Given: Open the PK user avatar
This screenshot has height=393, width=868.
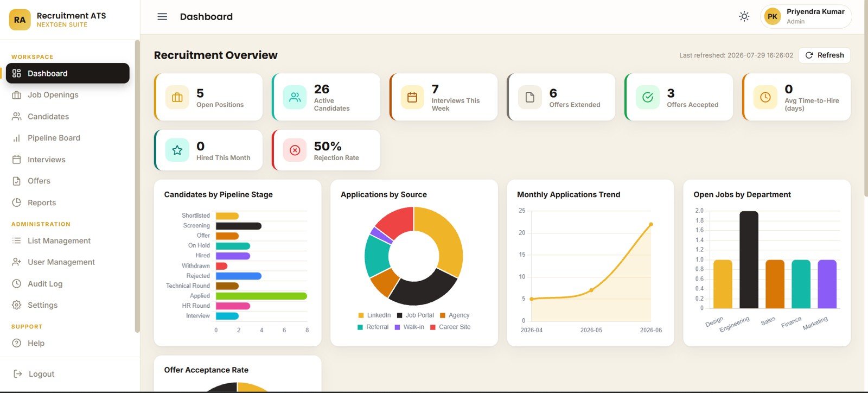Looking at the screenshot, I should click(773, 16).
